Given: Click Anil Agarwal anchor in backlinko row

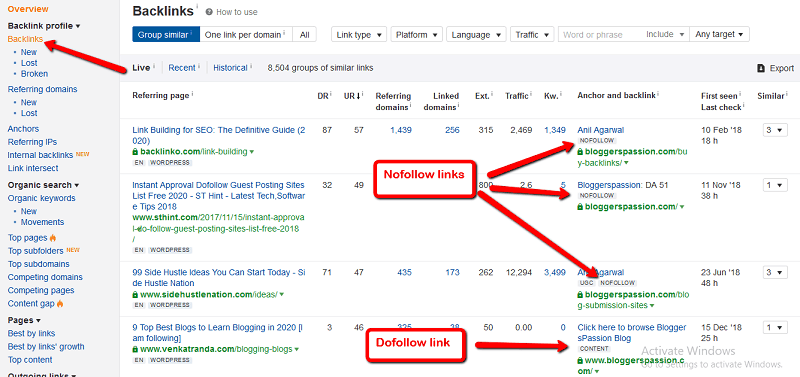Looking at the screenshot, I should pos(601,130).
